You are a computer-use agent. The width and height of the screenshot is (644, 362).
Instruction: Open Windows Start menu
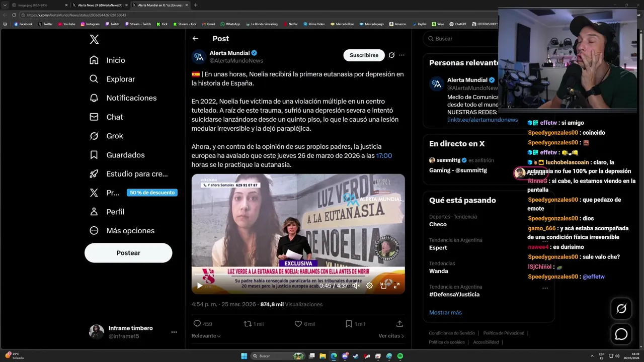(x=244, y=356)
